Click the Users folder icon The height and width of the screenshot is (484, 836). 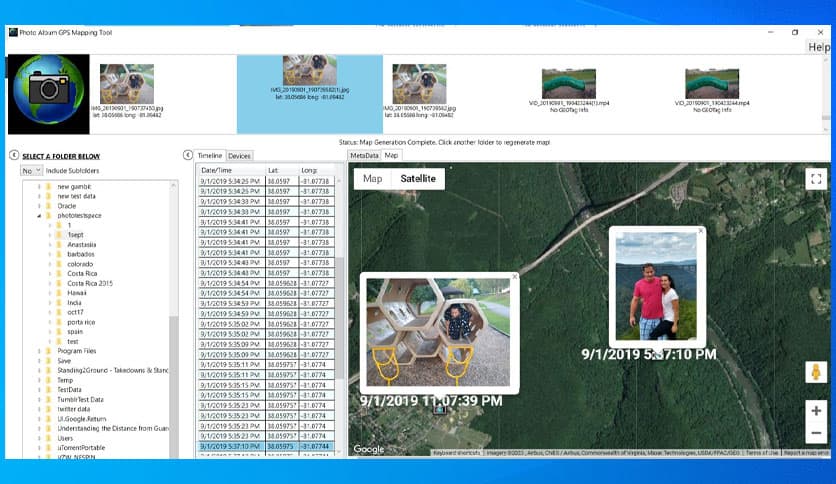click(x=49, y=438)
